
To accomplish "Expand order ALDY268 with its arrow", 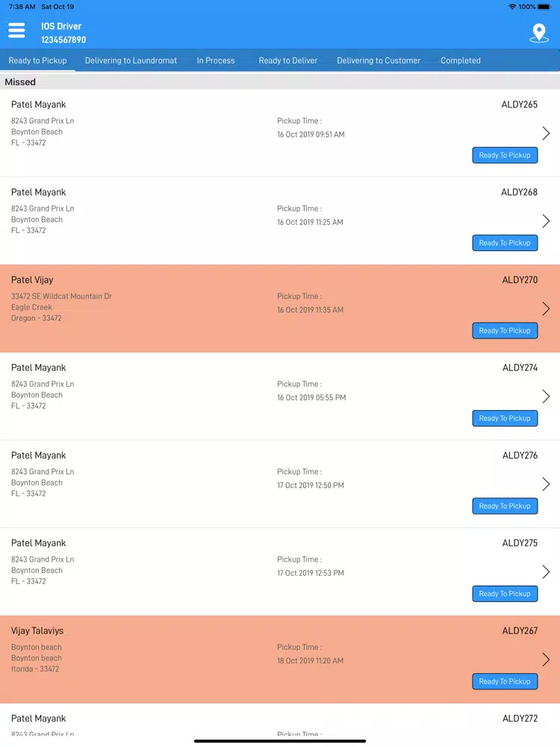I will coord(546,221).
